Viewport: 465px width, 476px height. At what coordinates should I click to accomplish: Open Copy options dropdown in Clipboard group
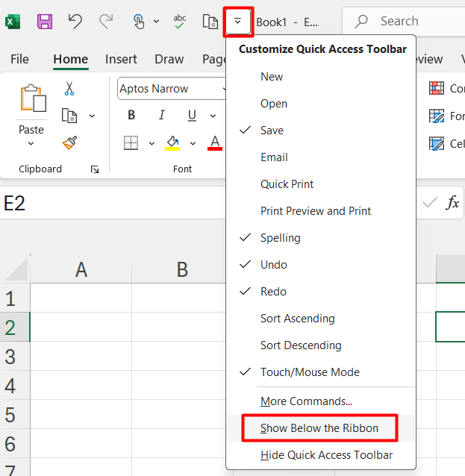(x=92, y=116)
